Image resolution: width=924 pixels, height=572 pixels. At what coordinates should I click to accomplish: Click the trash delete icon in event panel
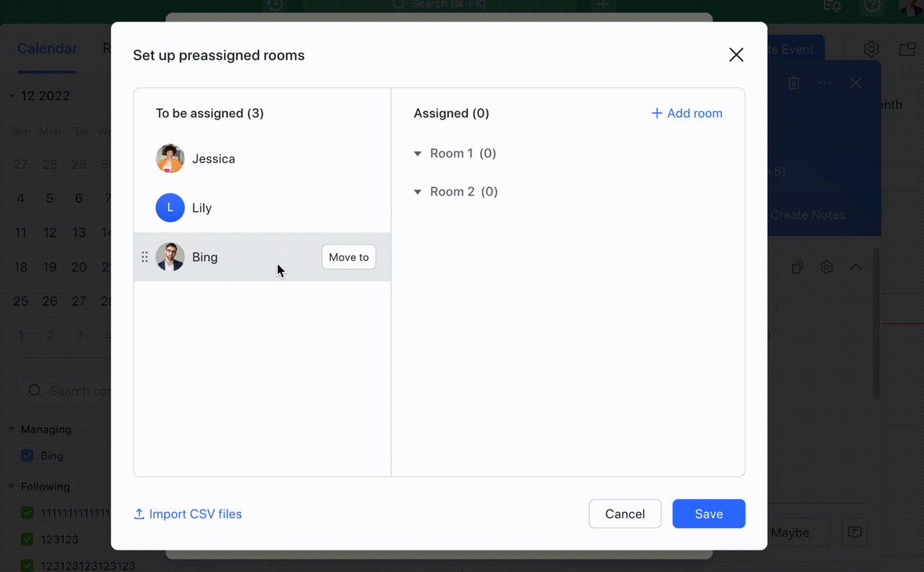[x=793, y=83]
